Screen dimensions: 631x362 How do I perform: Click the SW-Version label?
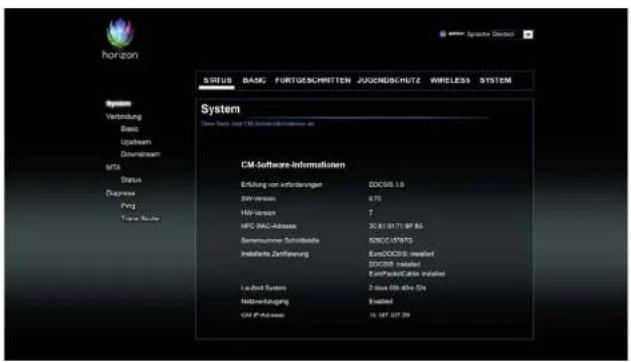tap(258, 199)
